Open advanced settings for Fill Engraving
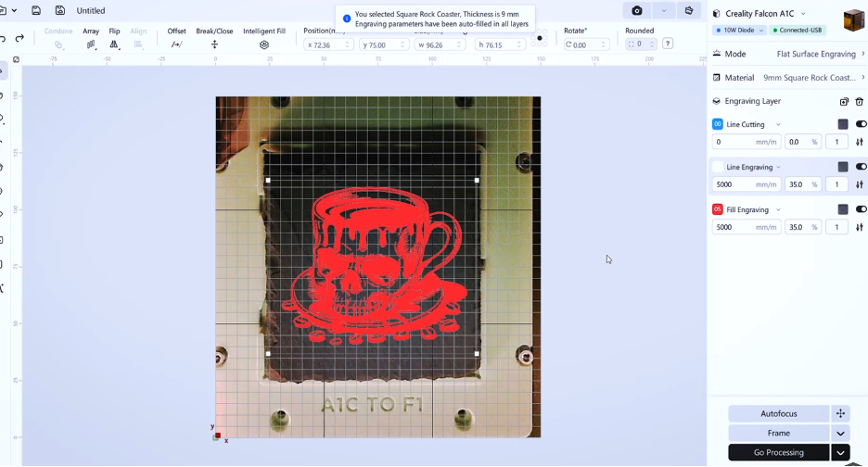868x467 pixels. tap(859, 227)
